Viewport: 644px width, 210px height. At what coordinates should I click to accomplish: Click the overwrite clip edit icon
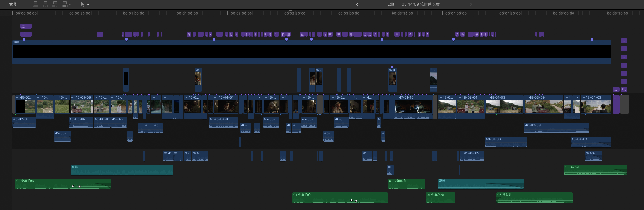click(65, 4)
